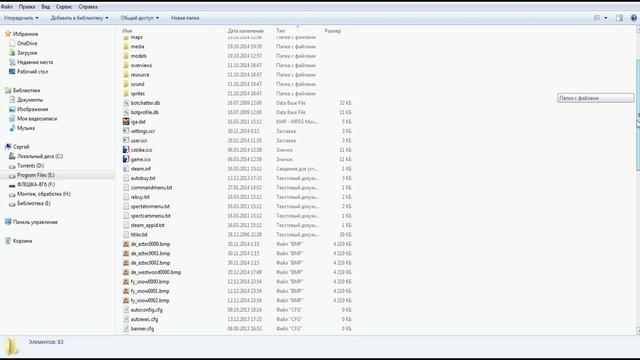The image size is (640, 360).
Task: Select the media folder icon
Action: click(x=126, y=47)
